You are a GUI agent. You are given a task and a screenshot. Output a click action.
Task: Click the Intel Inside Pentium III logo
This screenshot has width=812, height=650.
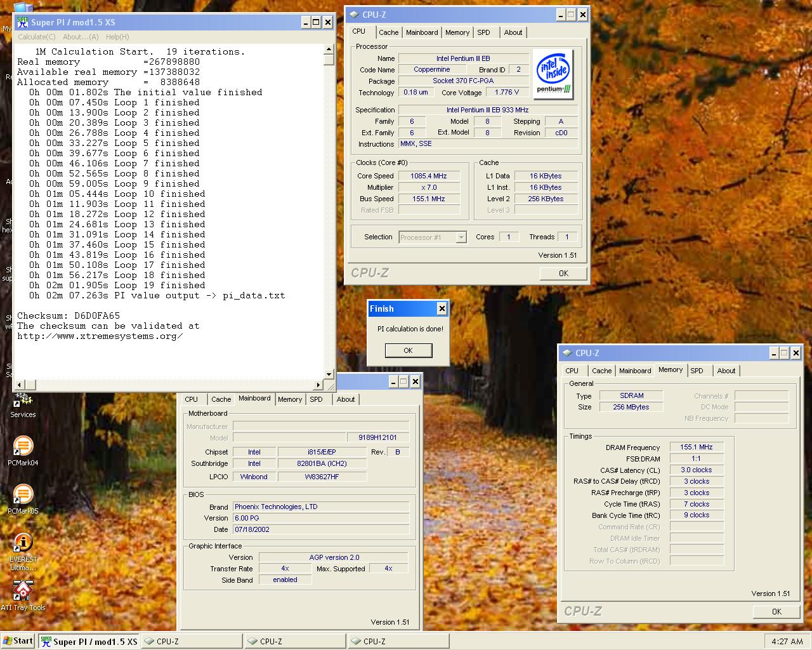(x=553, y=75)
